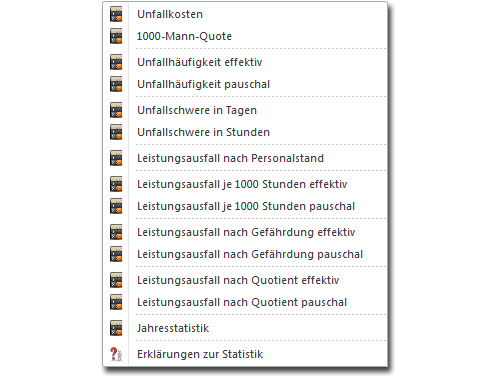490x376 pixels.
Task: Click the calculator icon beside Unfallkosten
Action: tap(116, 14)
